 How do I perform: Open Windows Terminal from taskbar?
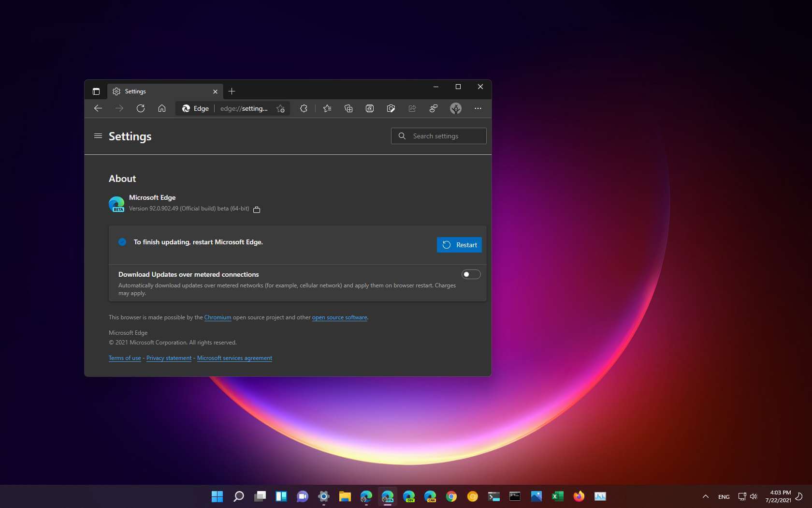click(494, 496)
